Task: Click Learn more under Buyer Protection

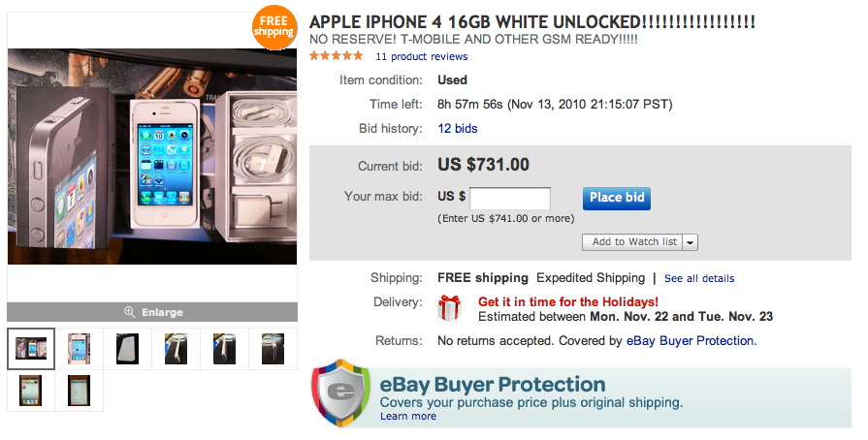Action: (x=408, y=416)
